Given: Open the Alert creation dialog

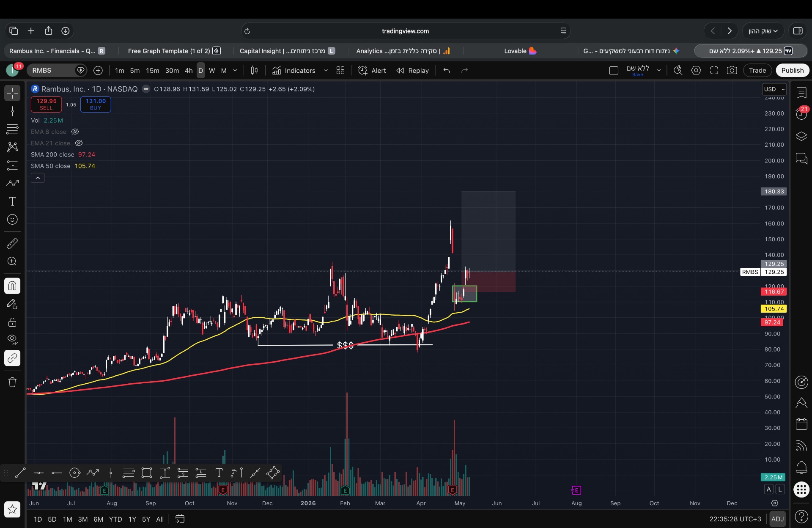Looking at the screenshot, I should [372, 71].
